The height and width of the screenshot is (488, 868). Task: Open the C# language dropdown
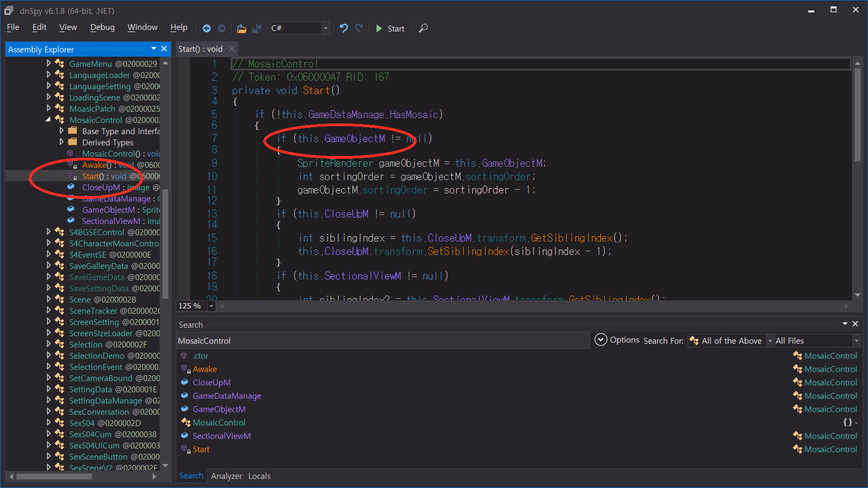click(325, 28)
